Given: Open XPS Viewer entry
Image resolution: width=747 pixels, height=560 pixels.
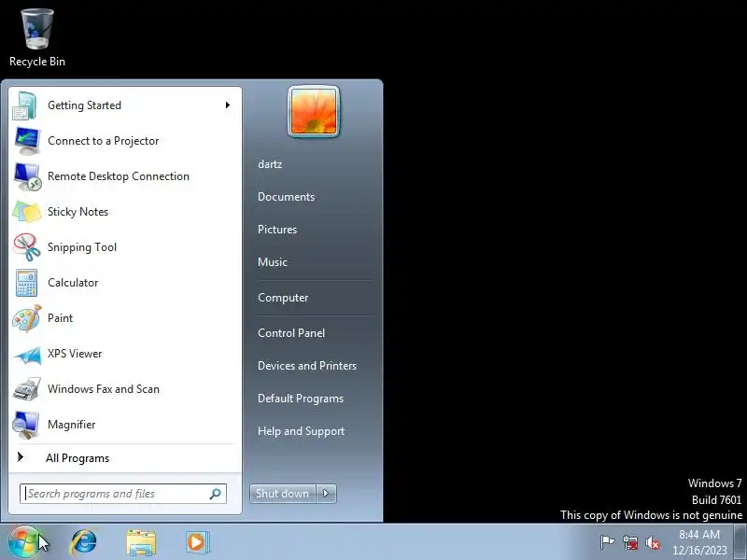Looking at the screenshot, I should click(x=125, y=354).
